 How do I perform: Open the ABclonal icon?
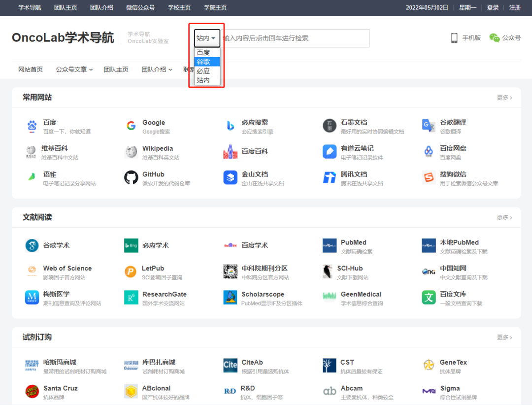pyautogui.click(x=132, y=391)
